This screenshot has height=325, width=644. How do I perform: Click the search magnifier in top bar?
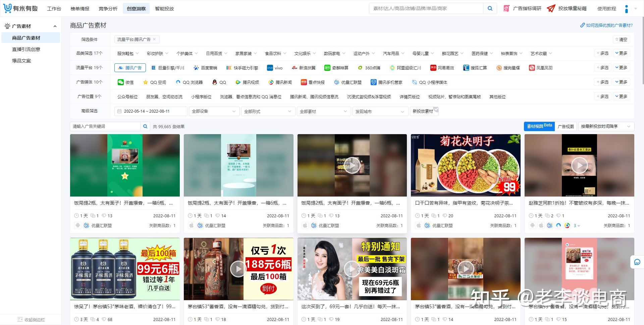point(490,8)
